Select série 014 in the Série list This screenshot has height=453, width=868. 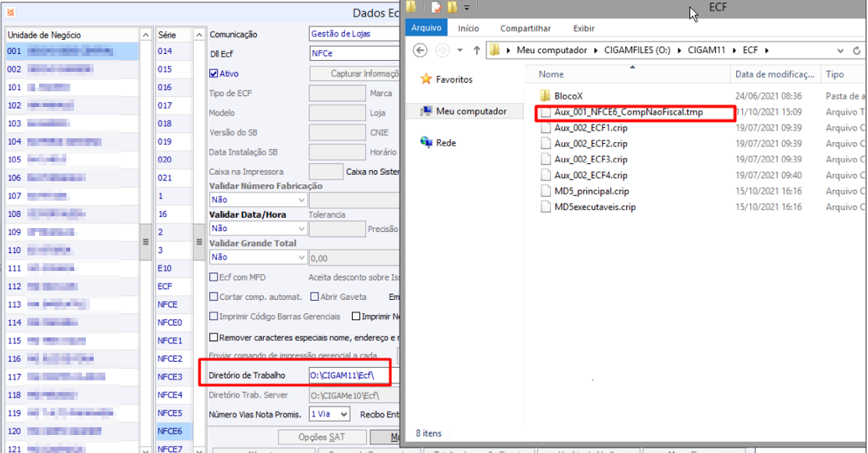click(174, 52)
